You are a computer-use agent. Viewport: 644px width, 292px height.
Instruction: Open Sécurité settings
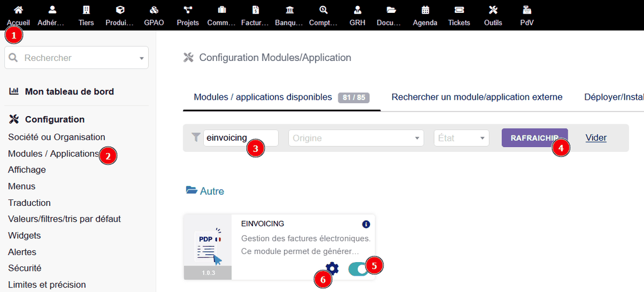point(25,268)
